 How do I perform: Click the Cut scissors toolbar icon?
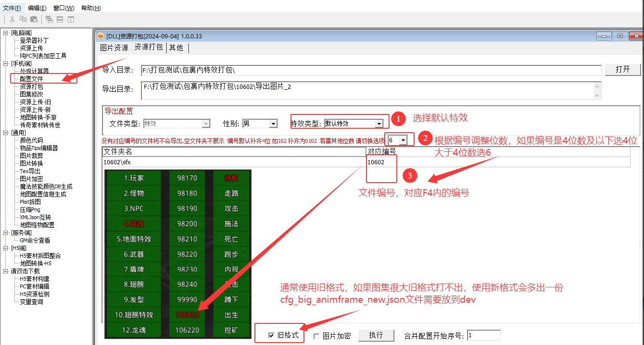coord(12,19)
